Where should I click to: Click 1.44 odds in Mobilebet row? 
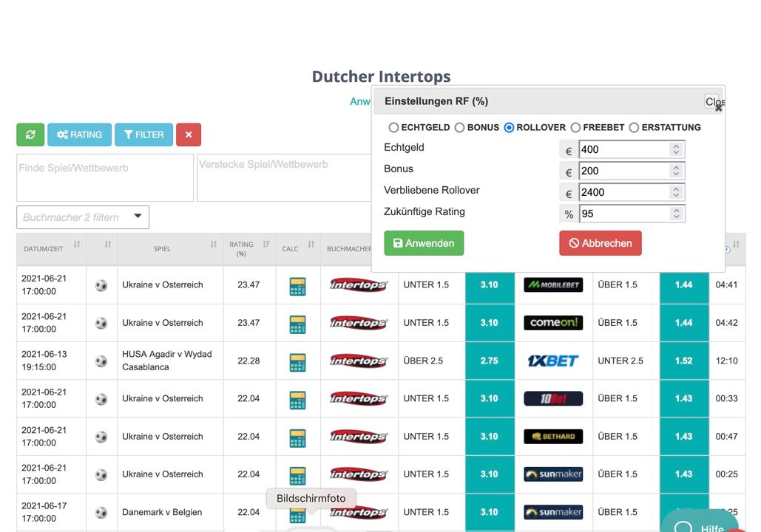(x=684, y=284)
